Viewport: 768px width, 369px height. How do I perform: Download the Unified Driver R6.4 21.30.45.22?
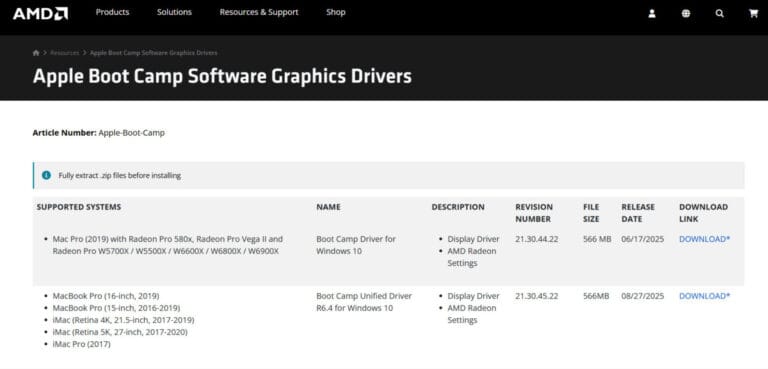tap(704, 296)
